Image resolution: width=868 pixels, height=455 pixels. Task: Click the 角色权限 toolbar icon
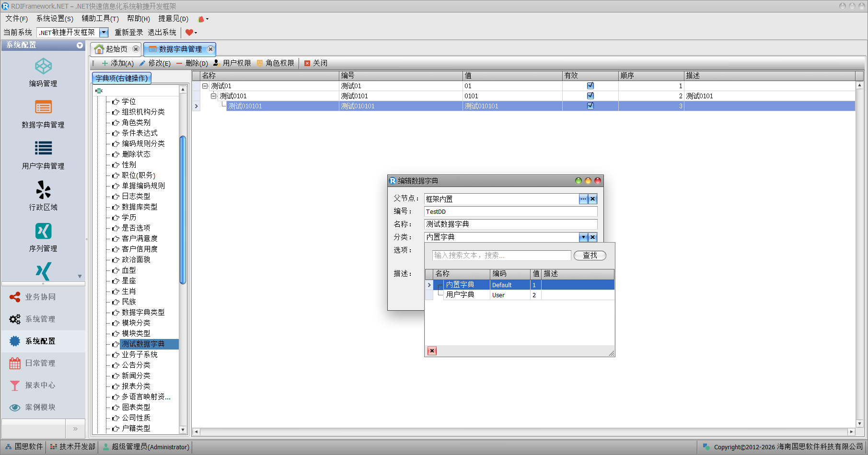(260, 63)
